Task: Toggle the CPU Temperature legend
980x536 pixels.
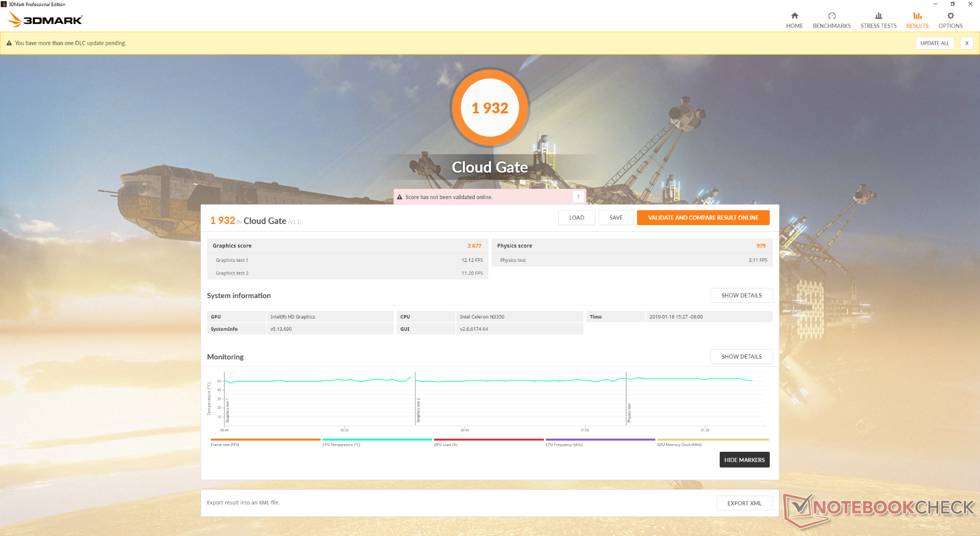Action: [x=341, y=445]
